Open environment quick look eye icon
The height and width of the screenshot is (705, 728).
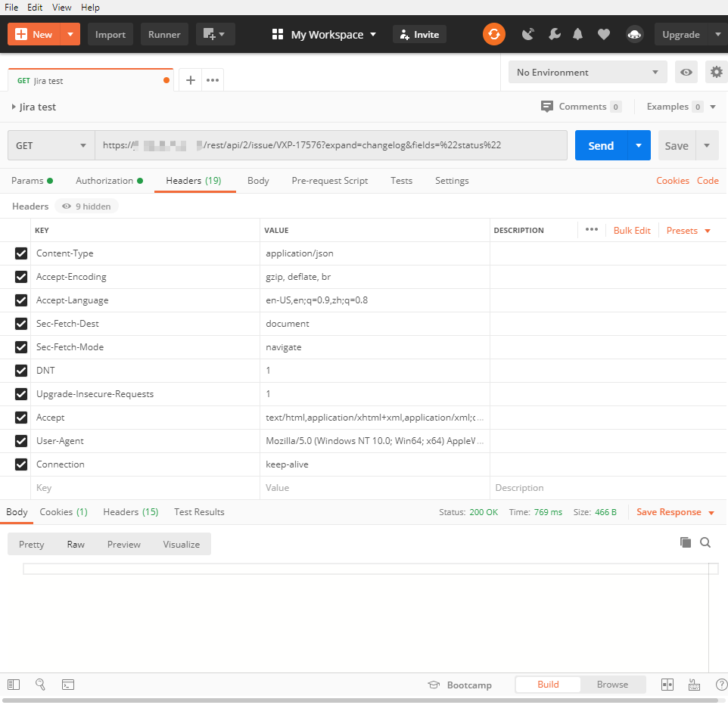click(x=686, y=73)
